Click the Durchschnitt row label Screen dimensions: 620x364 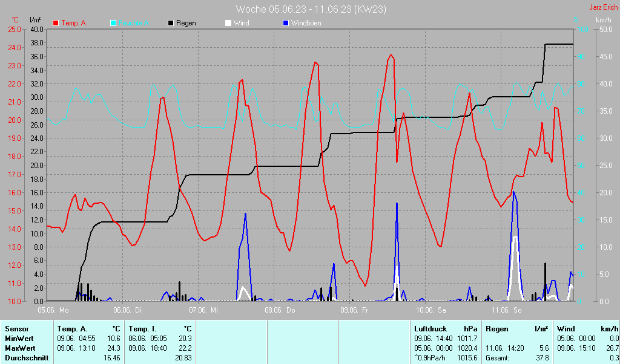coord(25,357)
